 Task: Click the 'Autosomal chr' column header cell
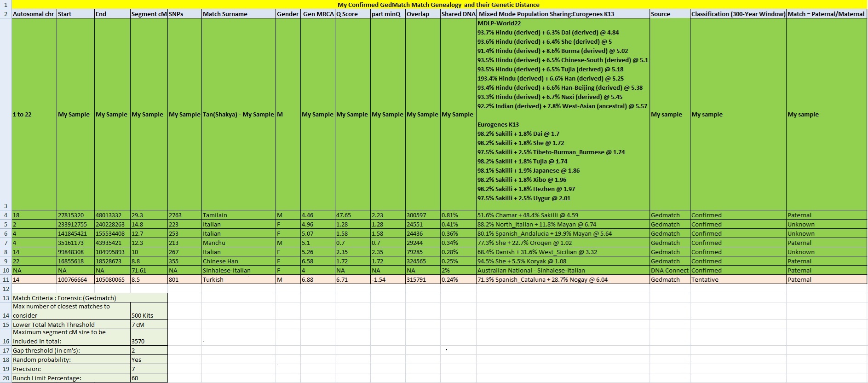coord(34,14)
